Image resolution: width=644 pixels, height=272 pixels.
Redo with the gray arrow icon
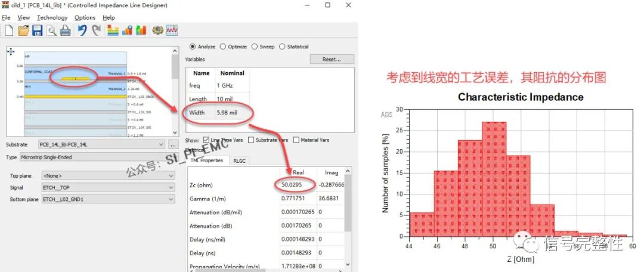pos(97,30)
